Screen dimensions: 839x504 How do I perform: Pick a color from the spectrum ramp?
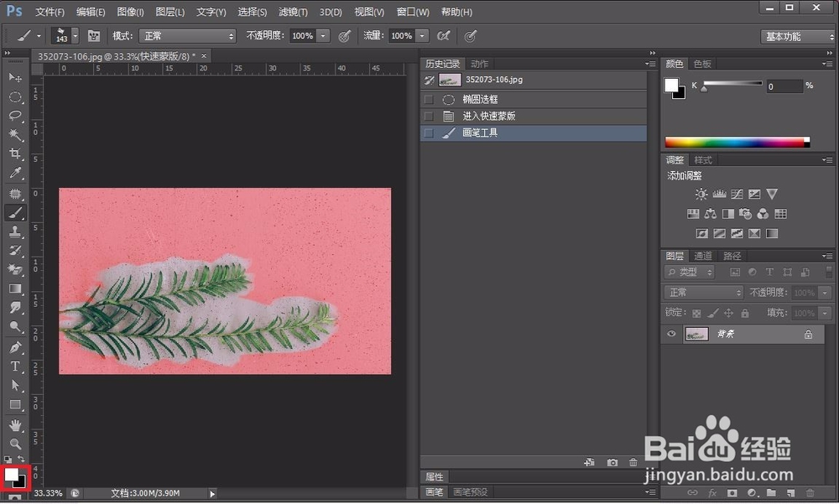tap(737, 143)
